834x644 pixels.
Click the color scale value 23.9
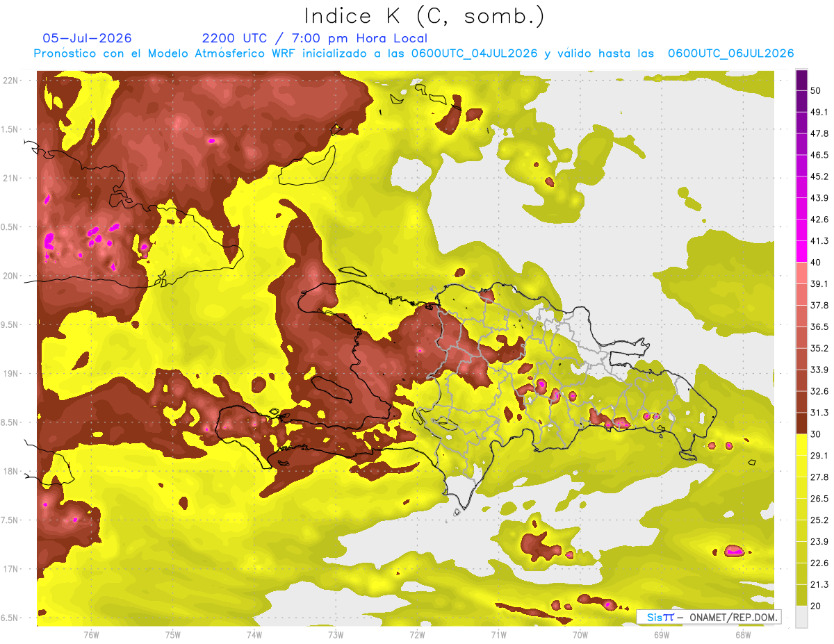coord(819,542)
